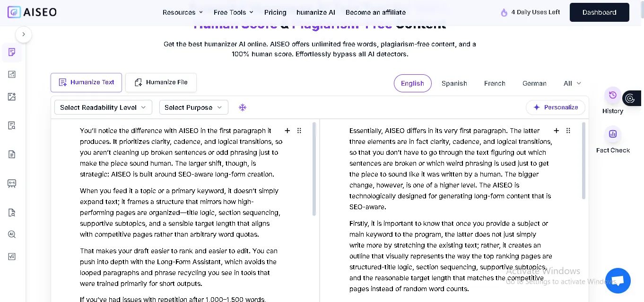
Task: Open the document search sidebar icon
Action: pos(12,125)
